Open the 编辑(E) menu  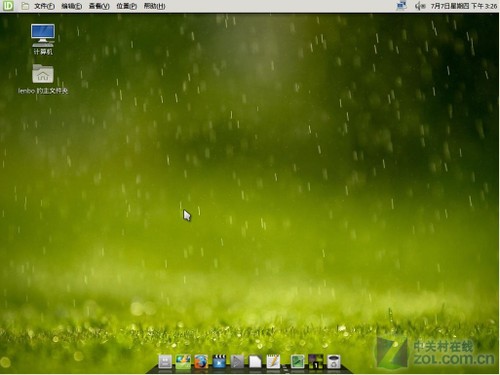[x=72, y=6]
